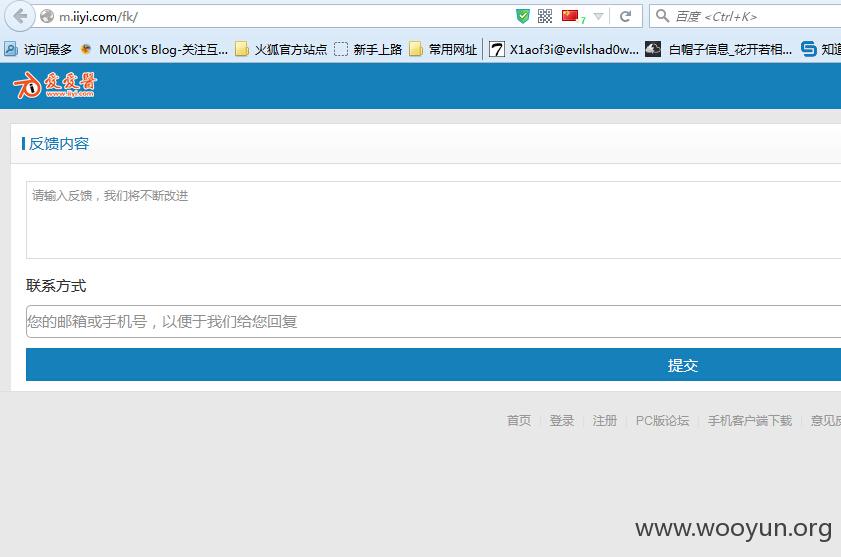Viewport: 841px width, 557px height.
Task: Open the 新手上路 bookmark
Action: click(368, 49)
